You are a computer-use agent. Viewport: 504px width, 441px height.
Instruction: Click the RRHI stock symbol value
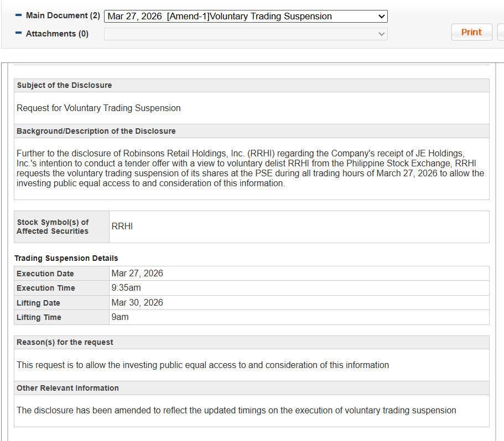(122, 227)
